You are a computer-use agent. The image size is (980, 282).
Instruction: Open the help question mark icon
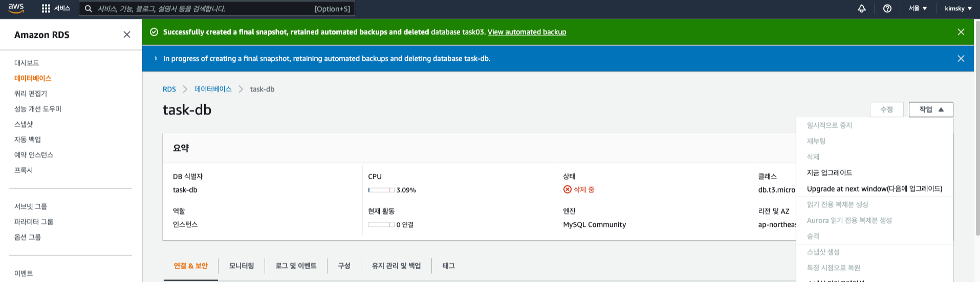click(x=887, y=9)
